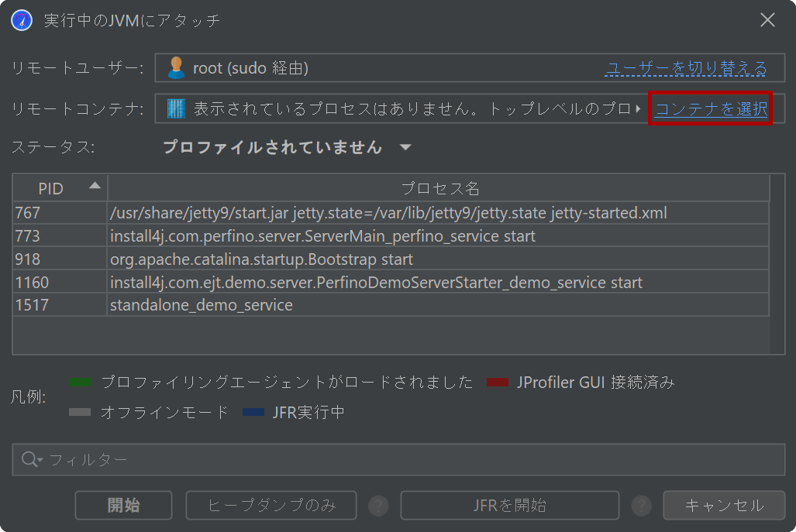Image resolution: width=796 pixels, height=532 pixels.
Task: Expand the truncated remote container text arrow
Action: click(638, 108)
